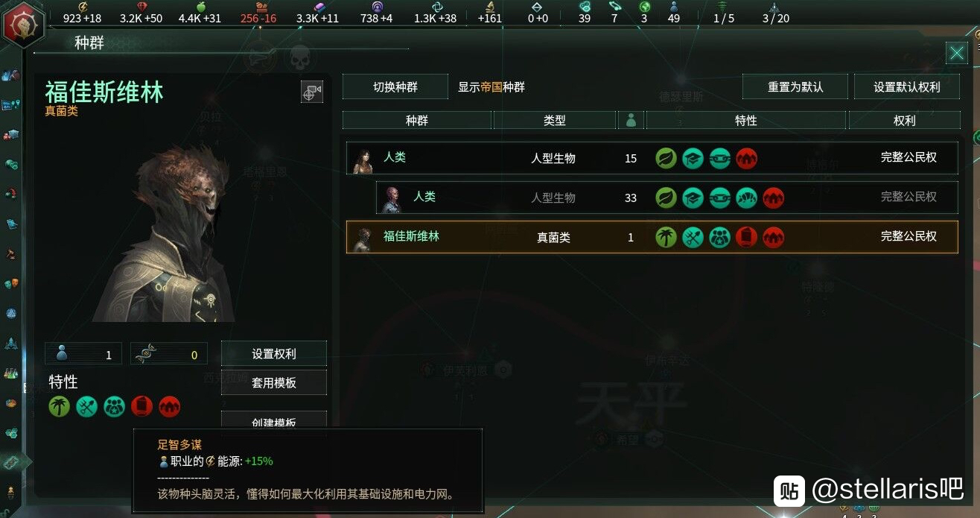Sort list by 种群 column header
The image size is (980, 518).
click(x=417, y=120)
